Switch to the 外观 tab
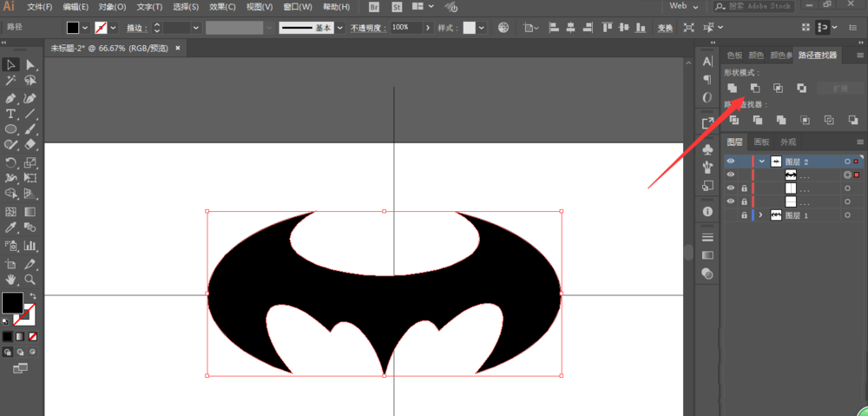Viewport: 868px width, 416px height. (788, 142)
